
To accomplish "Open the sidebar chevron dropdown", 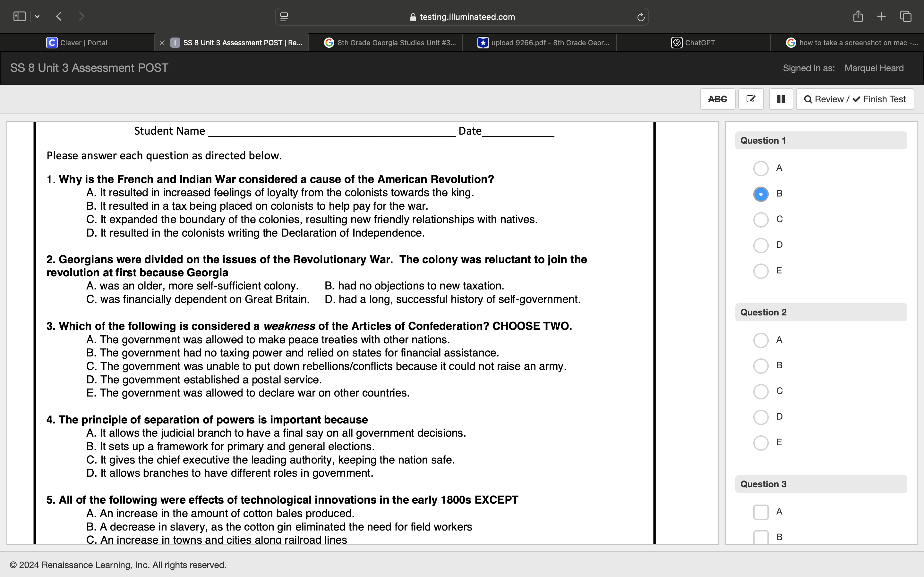I will click(x=38, y=16).
